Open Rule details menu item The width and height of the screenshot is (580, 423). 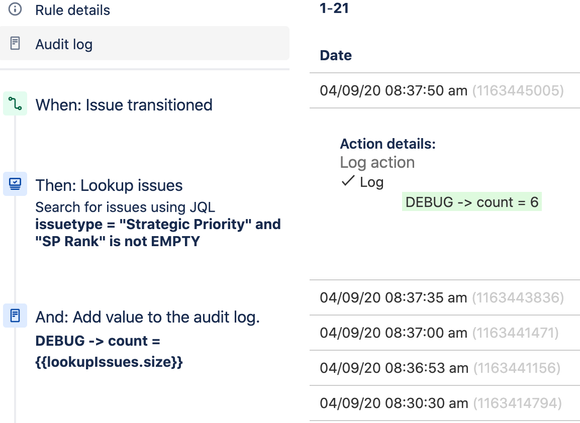point(72,10)
